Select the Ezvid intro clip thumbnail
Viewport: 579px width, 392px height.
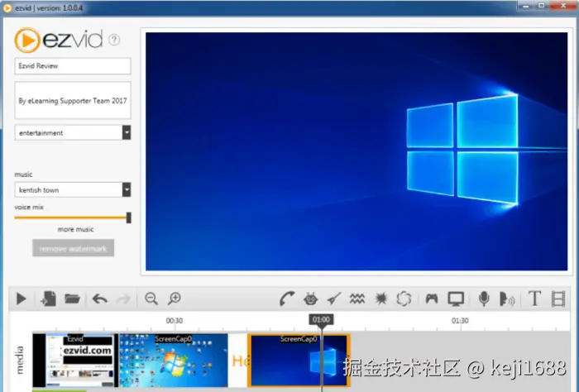point(75,361)
